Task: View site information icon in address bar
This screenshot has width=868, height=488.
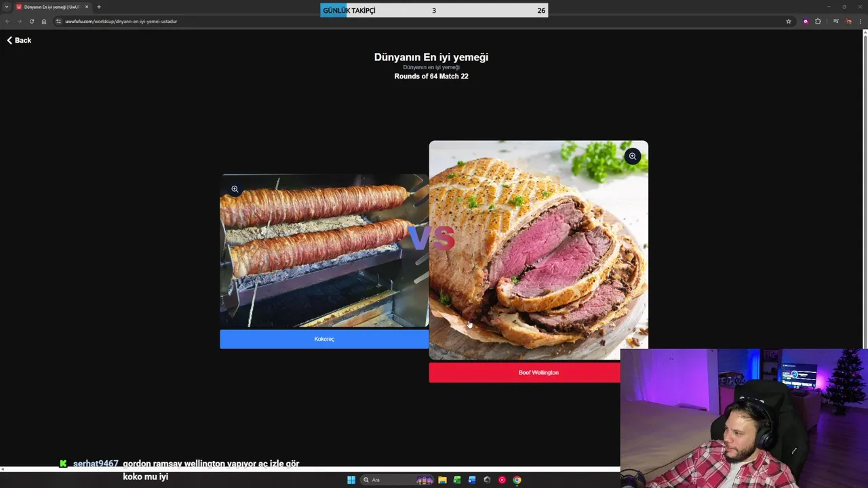Action: click(59, 21)
